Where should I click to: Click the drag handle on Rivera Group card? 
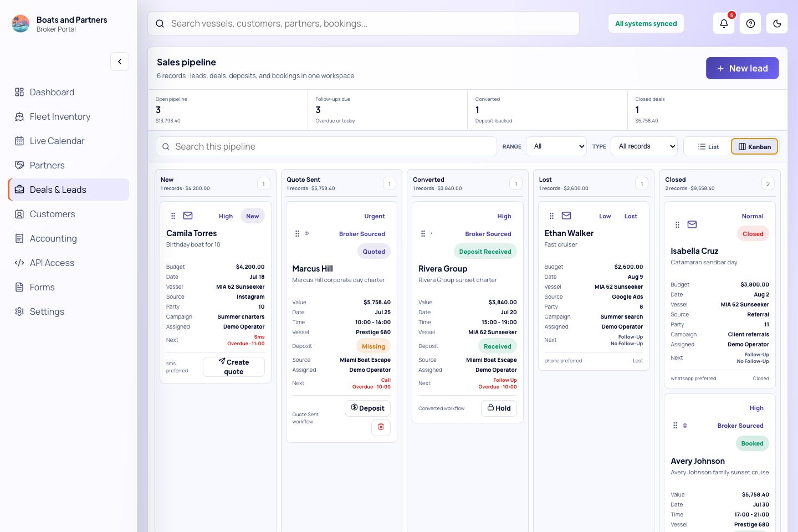pos(423,234)
